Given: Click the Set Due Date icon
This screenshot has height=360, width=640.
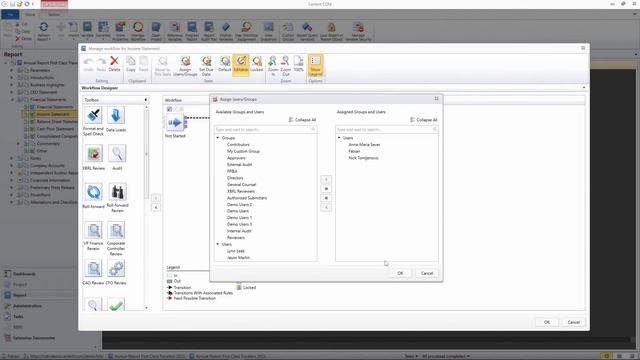Looking at the screenshot, I should pos(206,66).
